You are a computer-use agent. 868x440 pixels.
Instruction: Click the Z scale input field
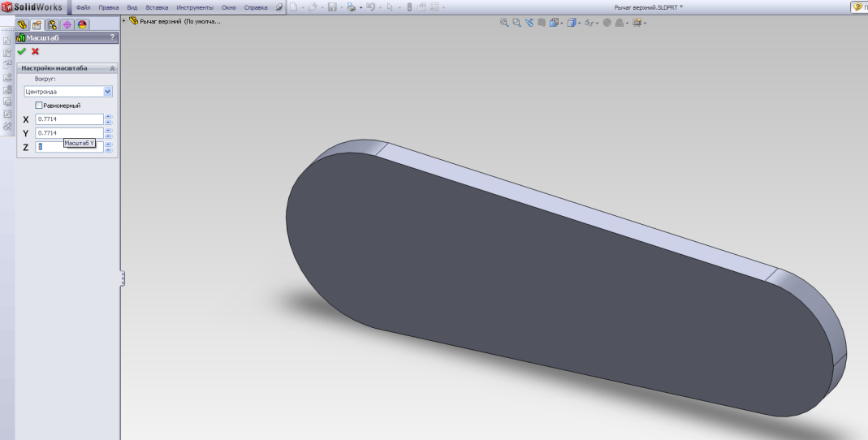coord(49,147)
